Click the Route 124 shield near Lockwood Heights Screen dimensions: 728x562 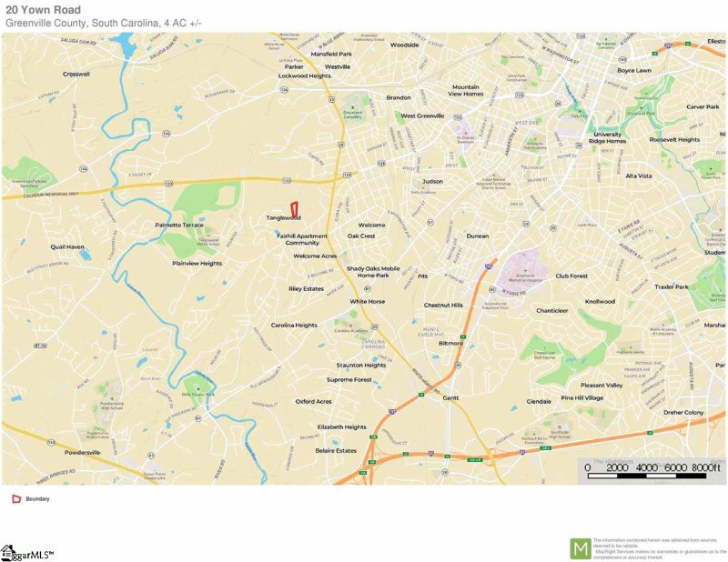pyautogui.click(x=285, y=89)
